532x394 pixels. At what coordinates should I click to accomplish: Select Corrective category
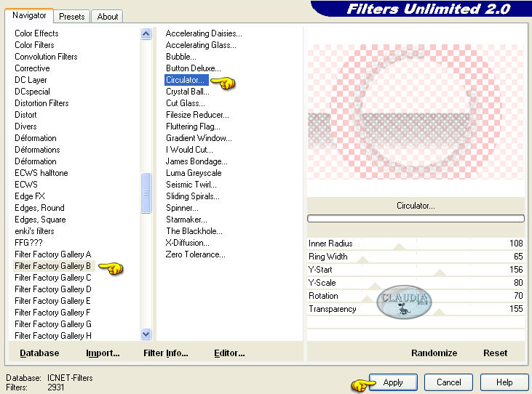pyautogui.click(x=32, y=68)
